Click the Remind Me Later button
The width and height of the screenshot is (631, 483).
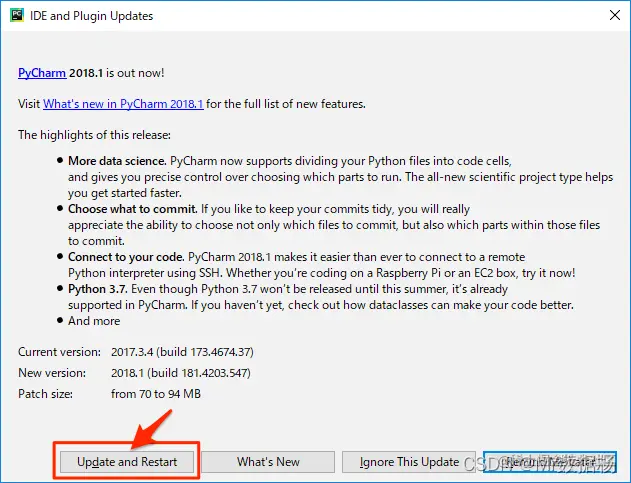550,462
